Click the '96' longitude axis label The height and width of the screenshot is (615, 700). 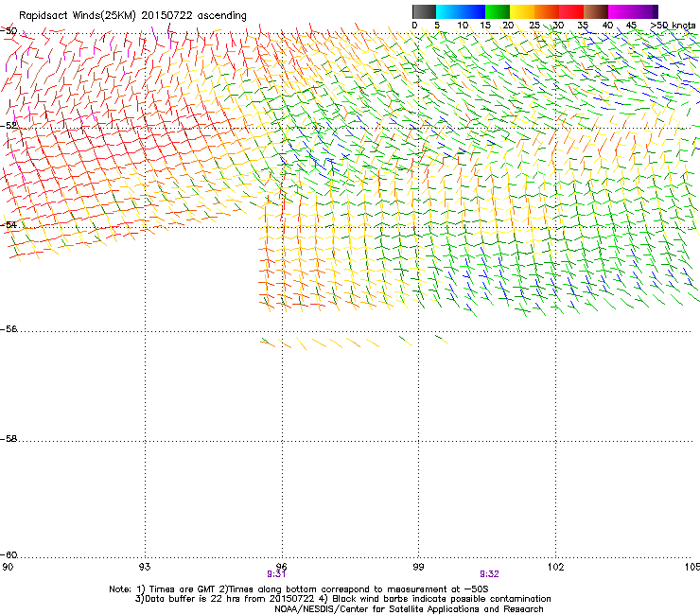pyautogui.click(x=282, y=567)
